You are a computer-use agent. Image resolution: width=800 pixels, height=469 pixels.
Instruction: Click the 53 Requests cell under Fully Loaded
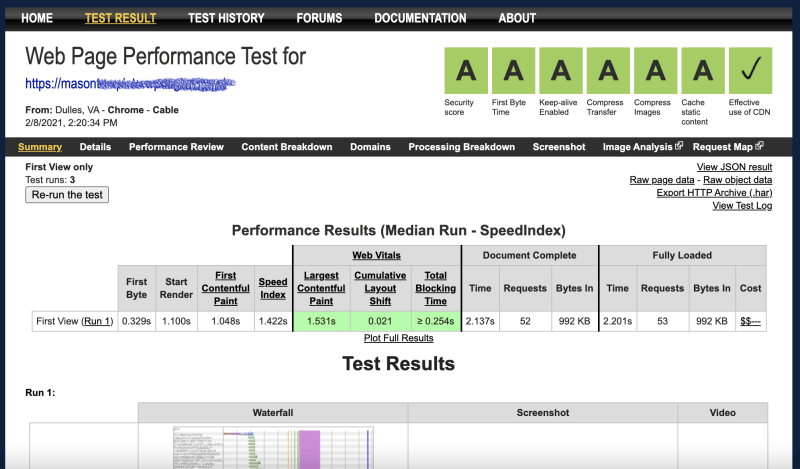662,321
